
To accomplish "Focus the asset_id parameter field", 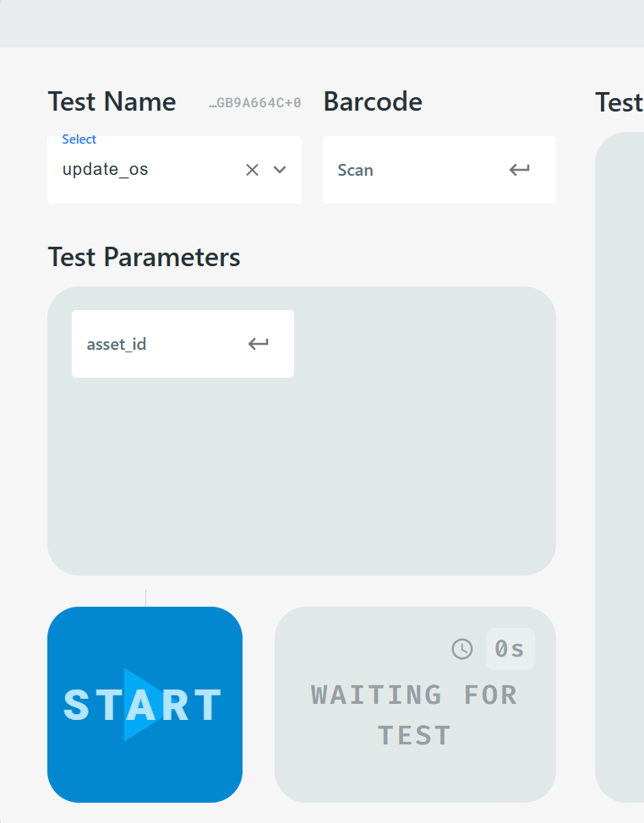I will (x=183, y=344).
